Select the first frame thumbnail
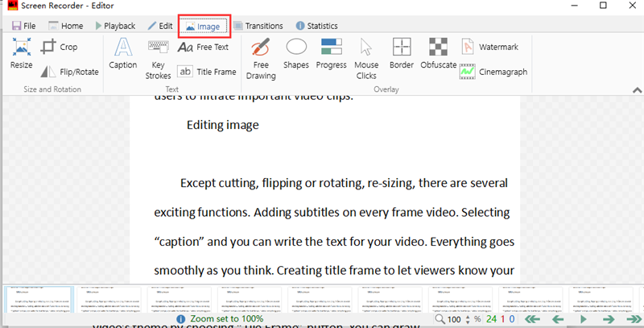 39,299
